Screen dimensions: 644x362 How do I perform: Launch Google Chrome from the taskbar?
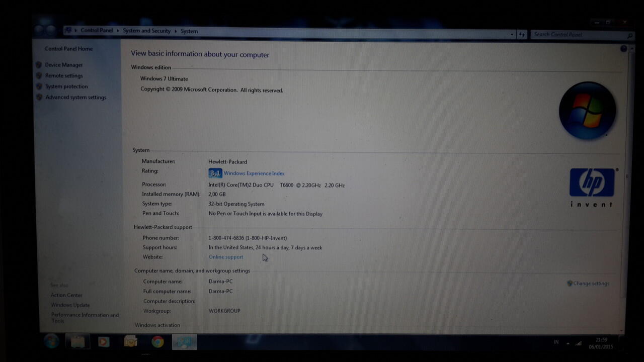pos(157,342)
